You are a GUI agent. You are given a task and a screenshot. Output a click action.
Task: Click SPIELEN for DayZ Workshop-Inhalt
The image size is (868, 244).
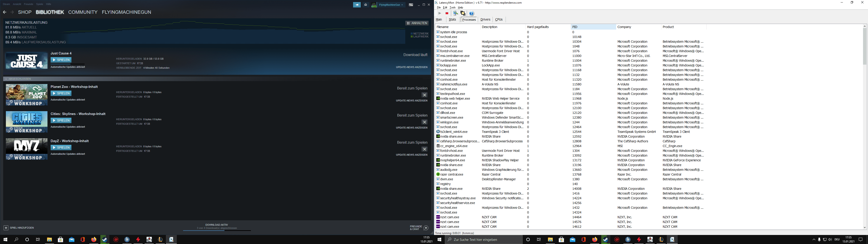[61, 148]
